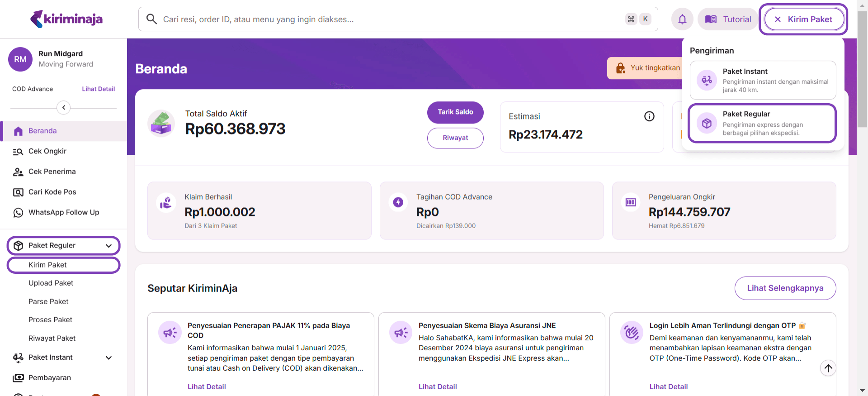Click the notification bell icon
The image size is (868, 396).
click(682, 19)
